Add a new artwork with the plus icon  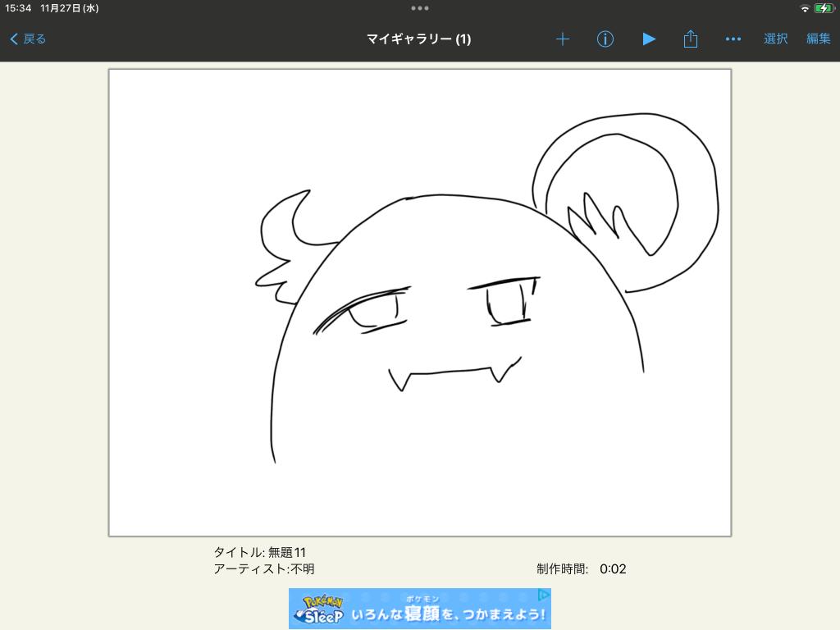563,39
